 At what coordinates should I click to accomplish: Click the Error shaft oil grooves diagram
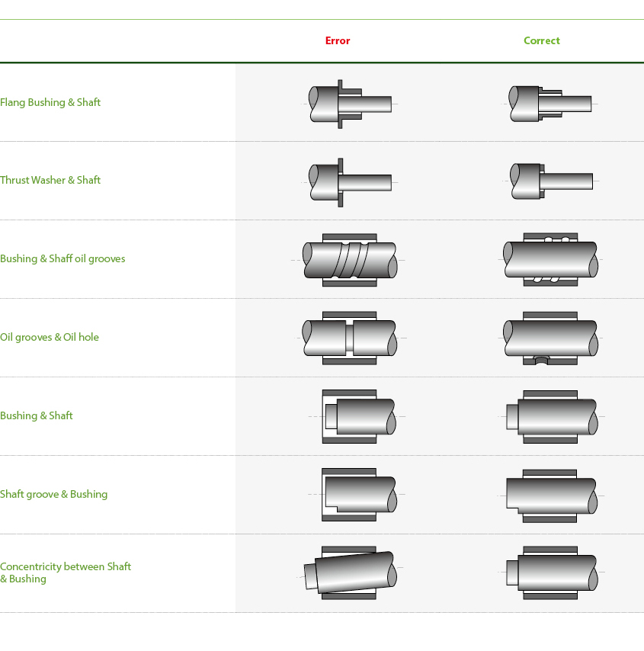coord(350,260)
